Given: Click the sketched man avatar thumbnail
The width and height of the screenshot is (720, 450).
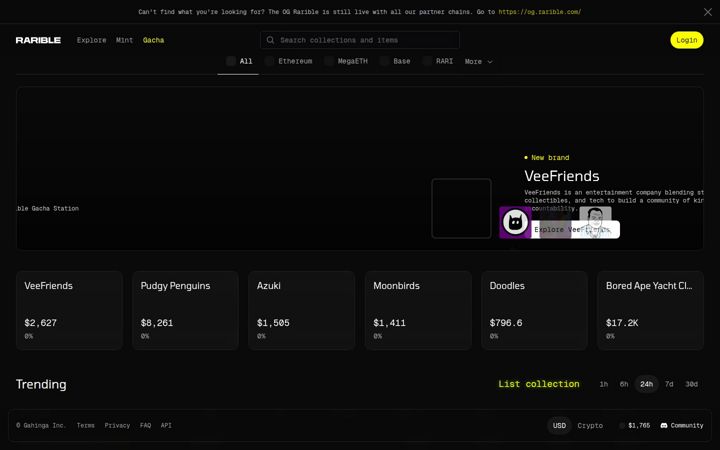Looking at the screenshot, I should [595, 222].
